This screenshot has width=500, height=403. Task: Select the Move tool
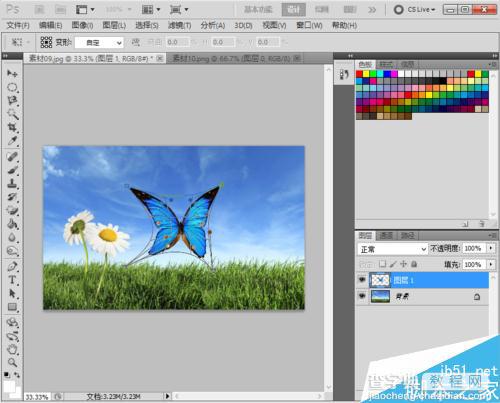tap(12, 73)
